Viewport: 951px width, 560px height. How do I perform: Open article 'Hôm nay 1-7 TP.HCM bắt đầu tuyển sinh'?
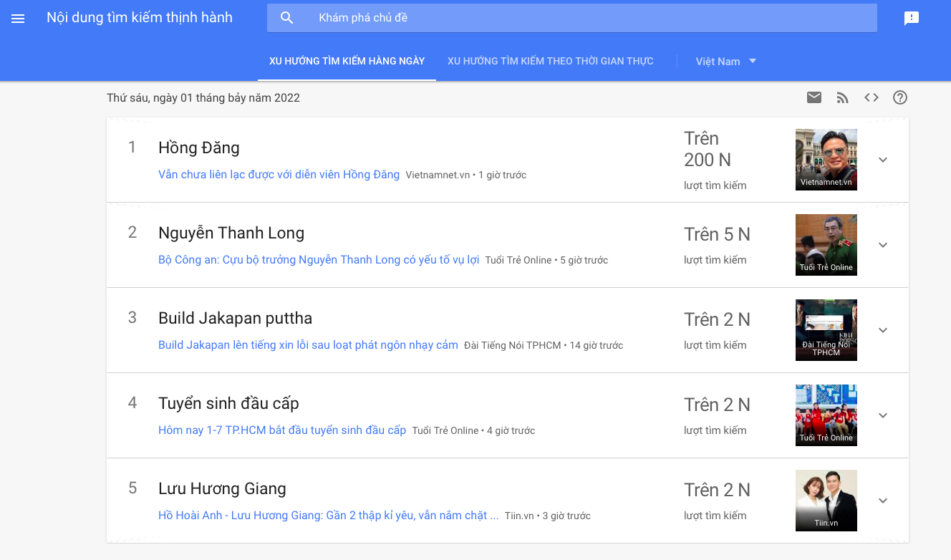[x=282, y=430]
